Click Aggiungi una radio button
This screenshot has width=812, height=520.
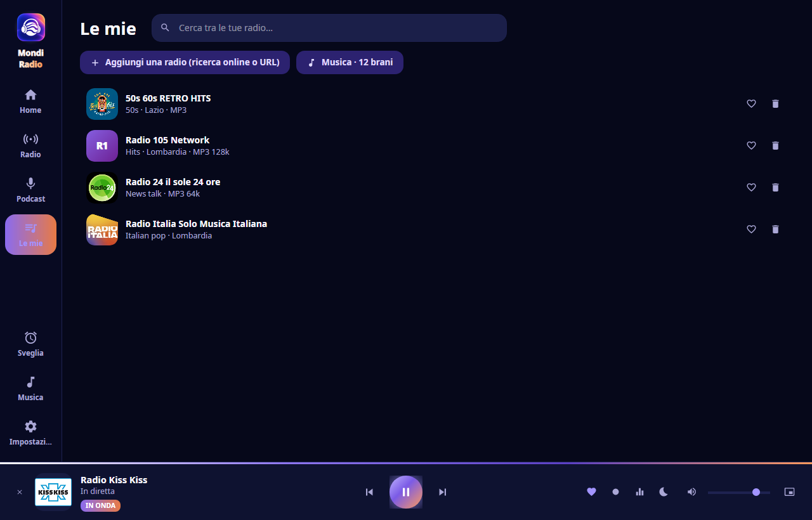point(185,62)
